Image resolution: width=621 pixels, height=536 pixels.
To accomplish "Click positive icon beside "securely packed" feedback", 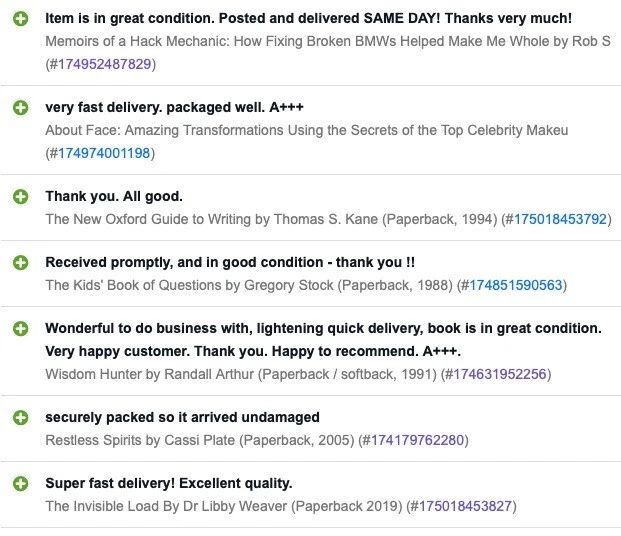I will point(20,417).
